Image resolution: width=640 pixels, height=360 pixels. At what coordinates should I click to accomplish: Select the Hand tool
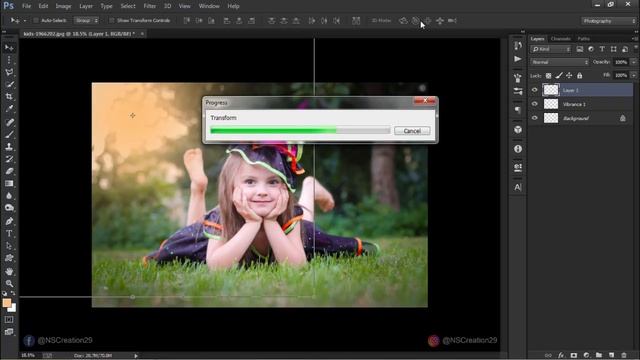[9, 271]
